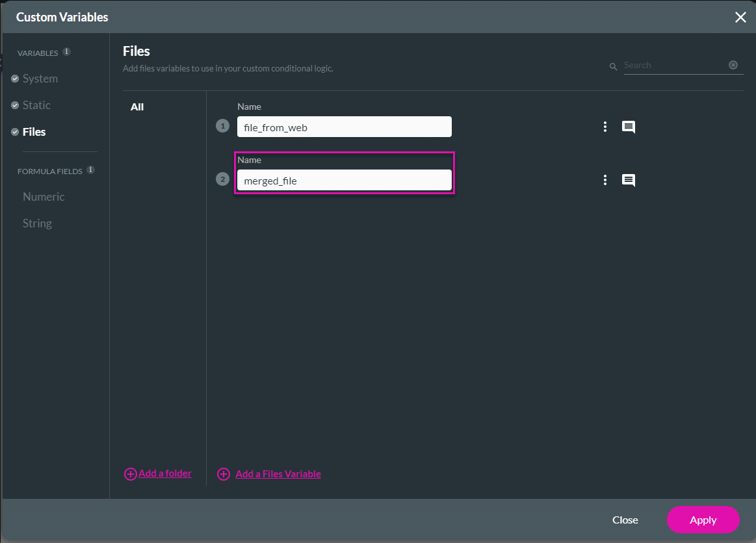Click the comment icon for merged_file

coord(628,181)
